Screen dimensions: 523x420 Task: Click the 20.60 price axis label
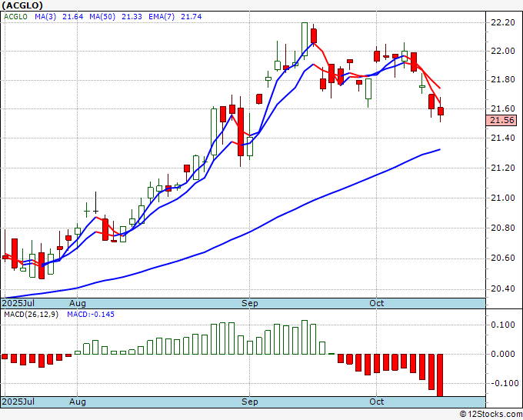tap(503, 258)
